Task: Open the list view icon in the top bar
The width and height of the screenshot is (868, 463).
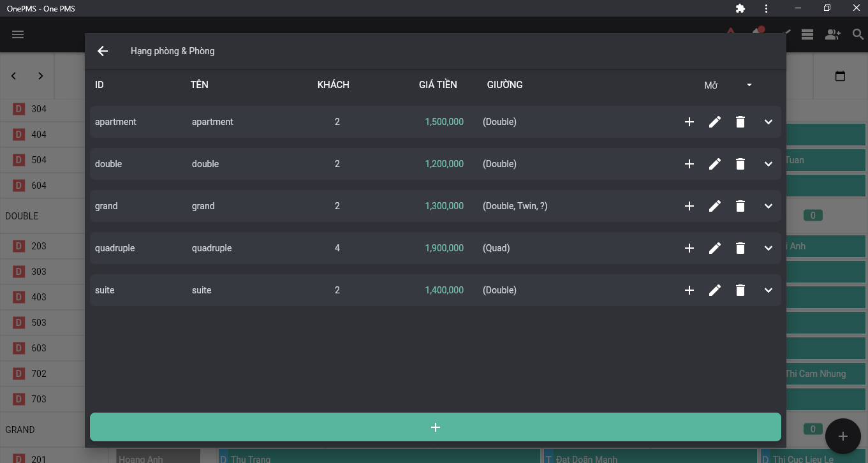Action: [x=807, y=34]
